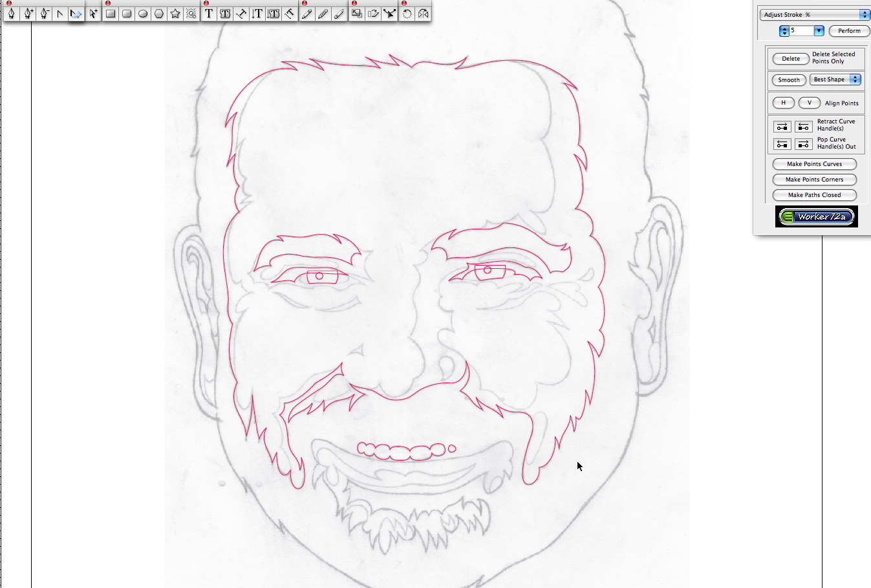Select the highlighted blue path editing tool
This screenshot has height=588, width=871.
[x=76, y=13]
